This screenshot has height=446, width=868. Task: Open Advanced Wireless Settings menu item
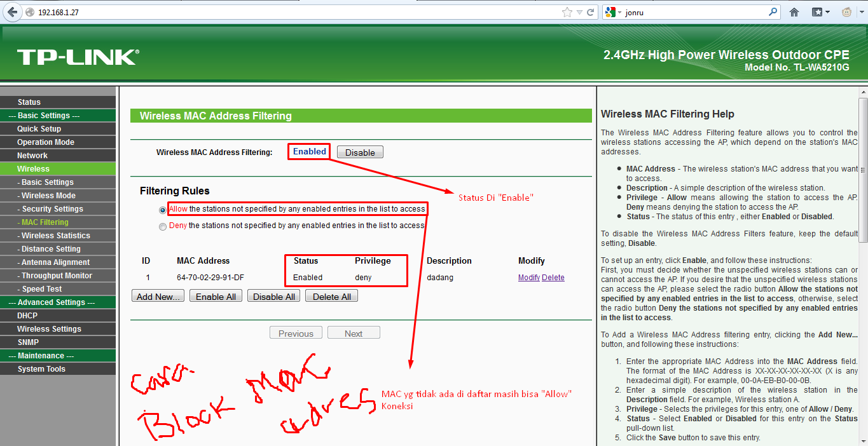click(x=58, y=329)
